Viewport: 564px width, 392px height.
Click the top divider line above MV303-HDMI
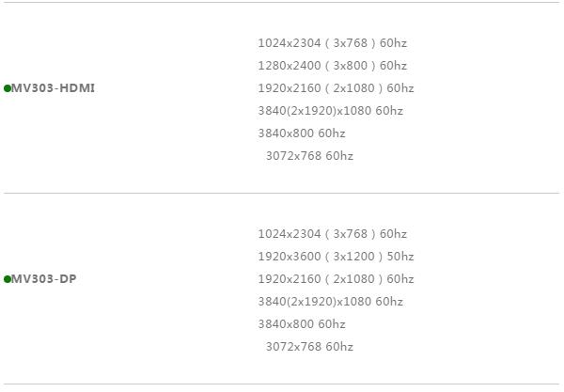[282, 2]
